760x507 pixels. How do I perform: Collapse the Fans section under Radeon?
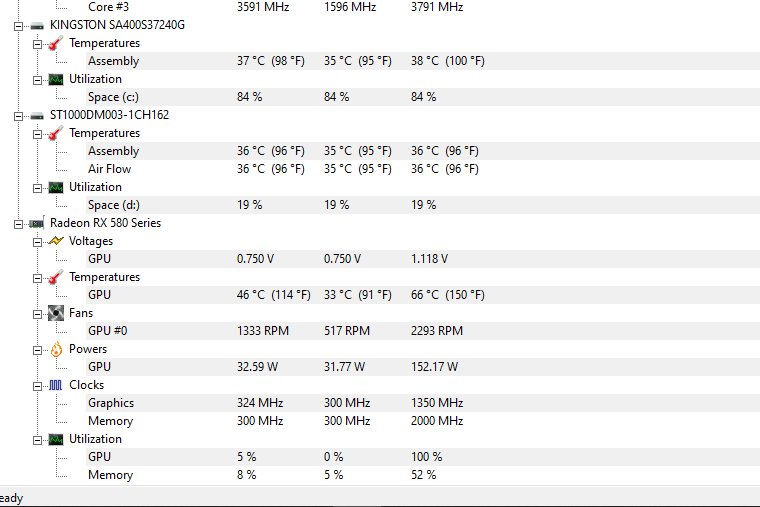pos(37,314)
